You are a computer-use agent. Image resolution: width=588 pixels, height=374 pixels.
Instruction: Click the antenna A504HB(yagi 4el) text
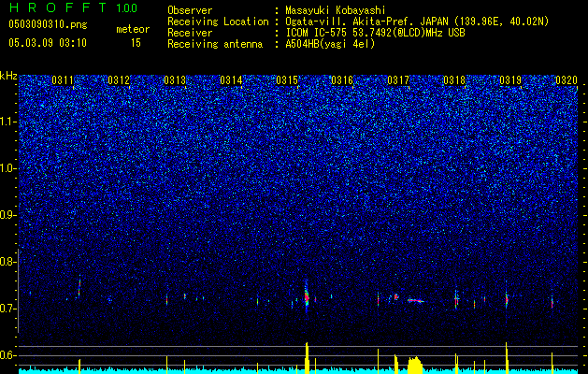[330, 44]
